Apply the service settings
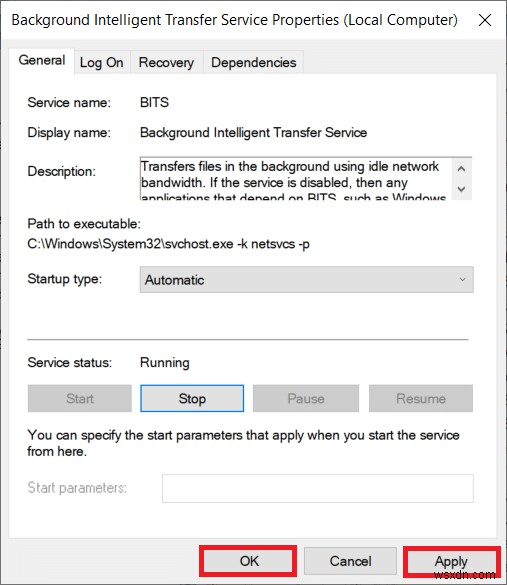The image size is (507, 585). tap(451, 561)
